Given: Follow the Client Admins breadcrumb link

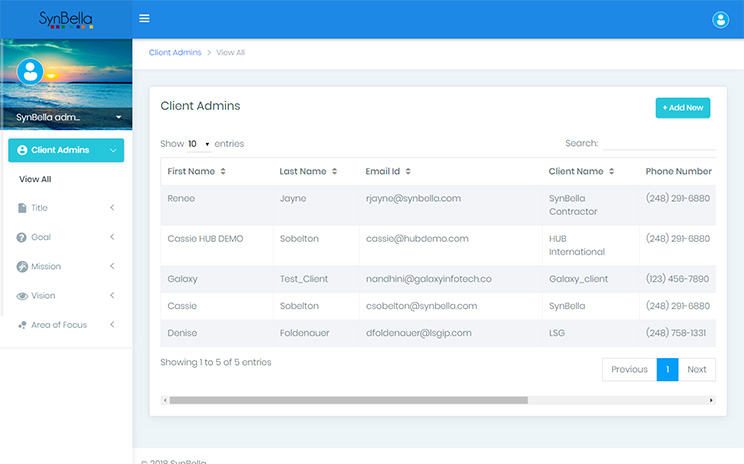Looking at the screenshot, I should tap(175, 53).
